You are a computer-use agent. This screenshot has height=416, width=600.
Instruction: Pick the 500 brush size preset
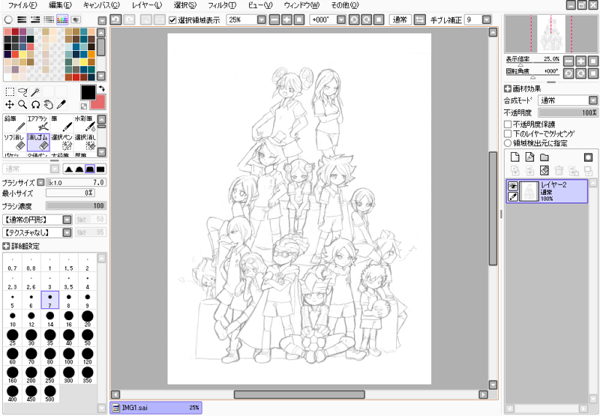click(x=50, y=393)
